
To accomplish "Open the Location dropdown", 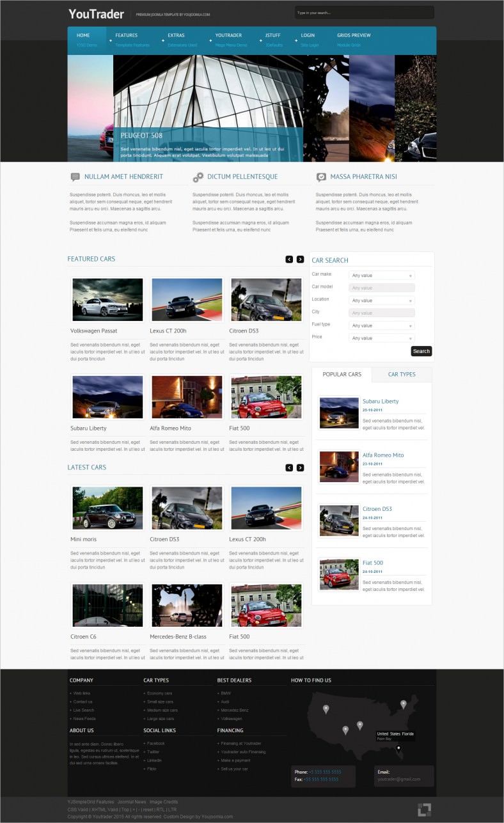I will (x=382, y=301).
